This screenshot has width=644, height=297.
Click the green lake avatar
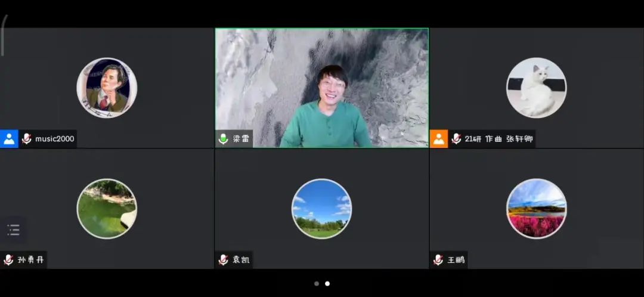pos(107,209)
